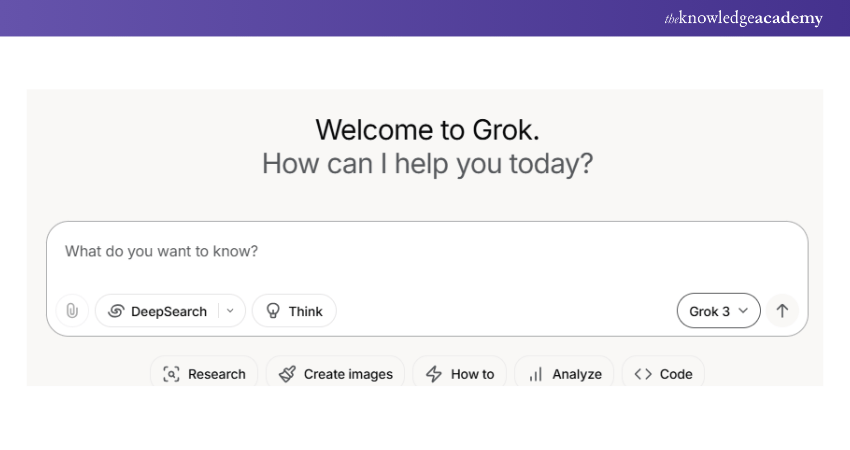Click the paperclip attach file icon
The height and width of the screenshot is (450, 850).
(x=72, y=311)
